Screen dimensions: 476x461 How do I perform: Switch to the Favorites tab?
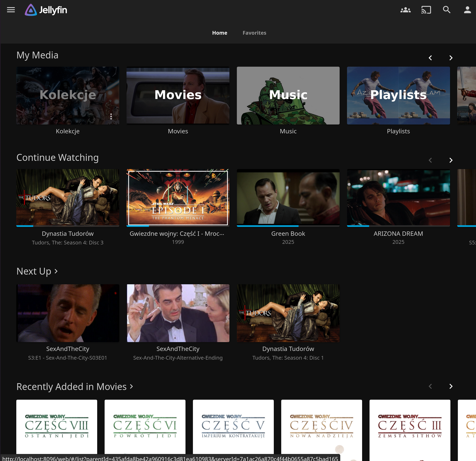(x=254, y=33)
